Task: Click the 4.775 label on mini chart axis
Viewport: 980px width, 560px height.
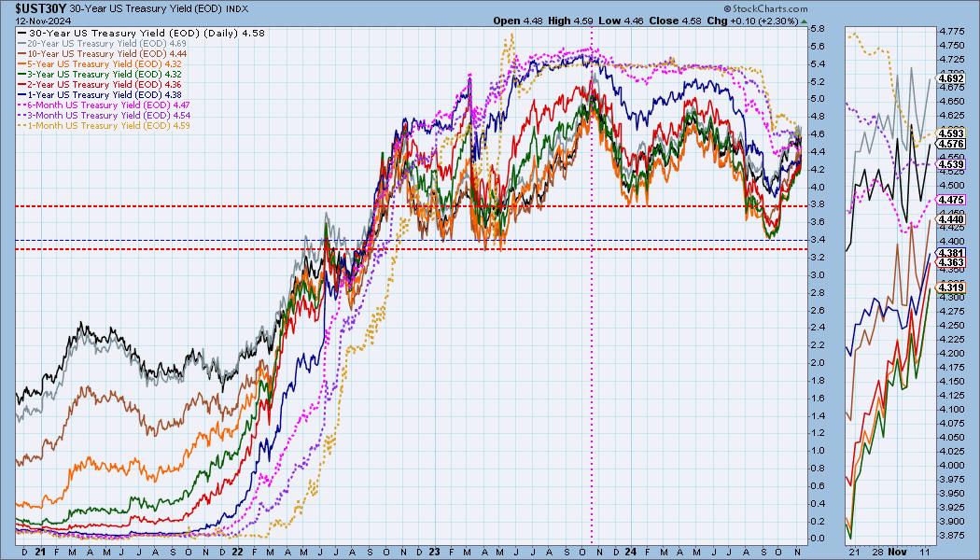Action: point(950,31)
